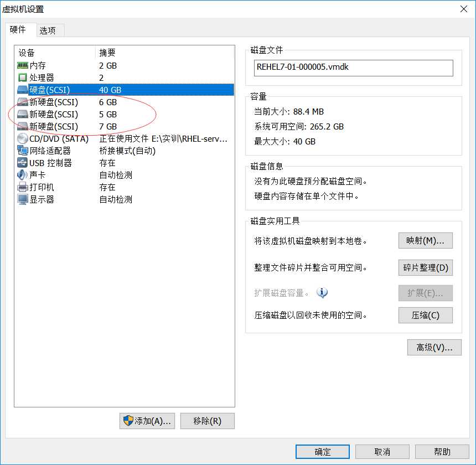Click 系统可用空间: 265.2 GB text
This screenshot has width=476, height=465.
tap(299, 127)
